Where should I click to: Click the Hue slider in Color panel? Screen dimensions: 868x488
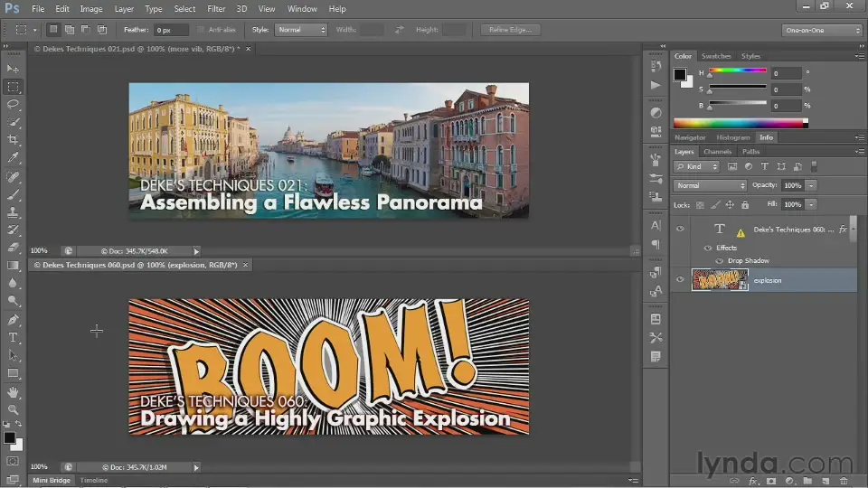point(738,70)
